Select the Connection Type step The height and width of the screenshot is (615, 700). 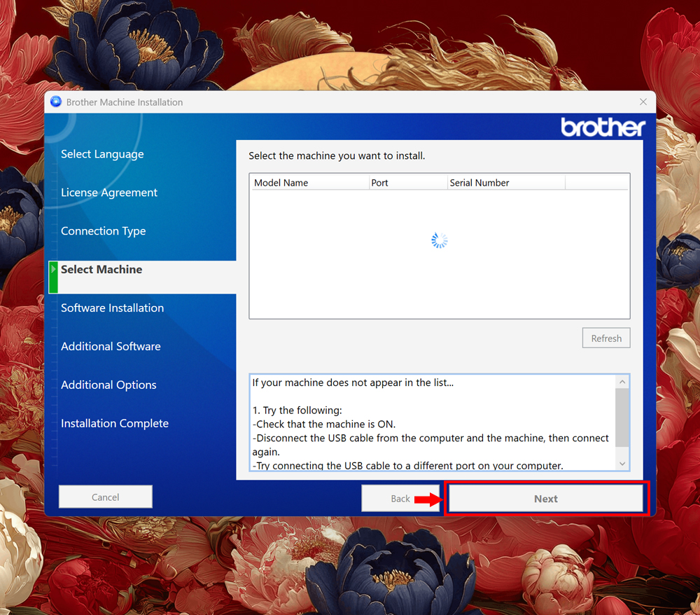point(103,231)
